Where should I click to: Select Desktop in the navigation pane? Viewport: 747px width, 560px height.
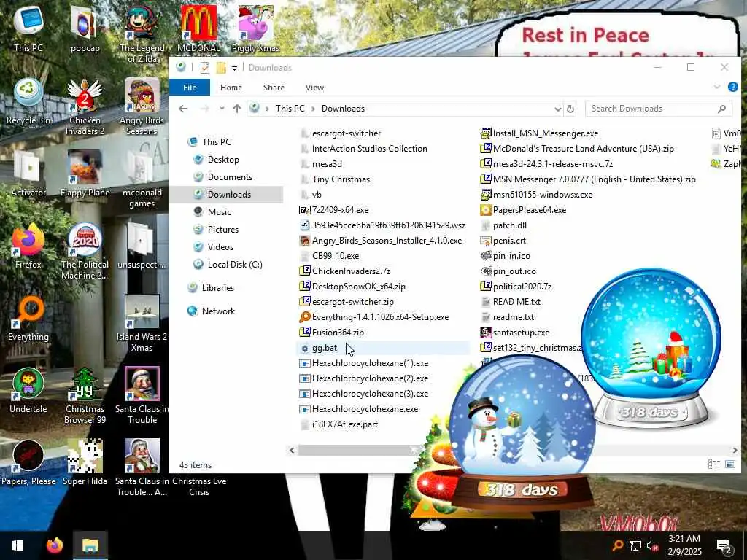[x=223, y=160]
